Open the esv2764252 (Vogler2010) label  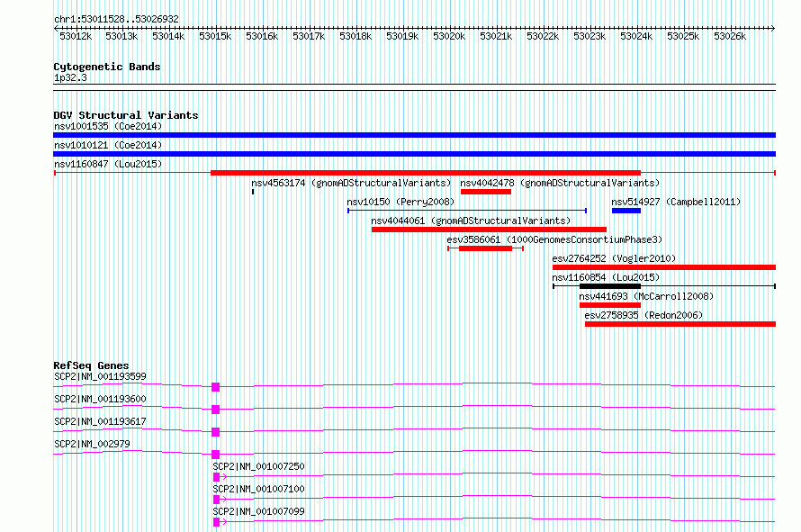(x=614, y=258)
